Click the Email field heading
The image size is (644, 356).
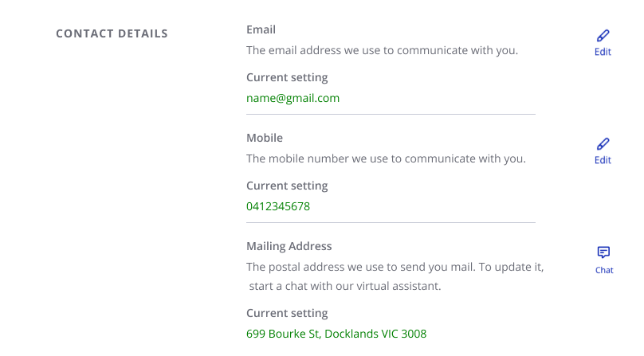[x=261, y=29]
